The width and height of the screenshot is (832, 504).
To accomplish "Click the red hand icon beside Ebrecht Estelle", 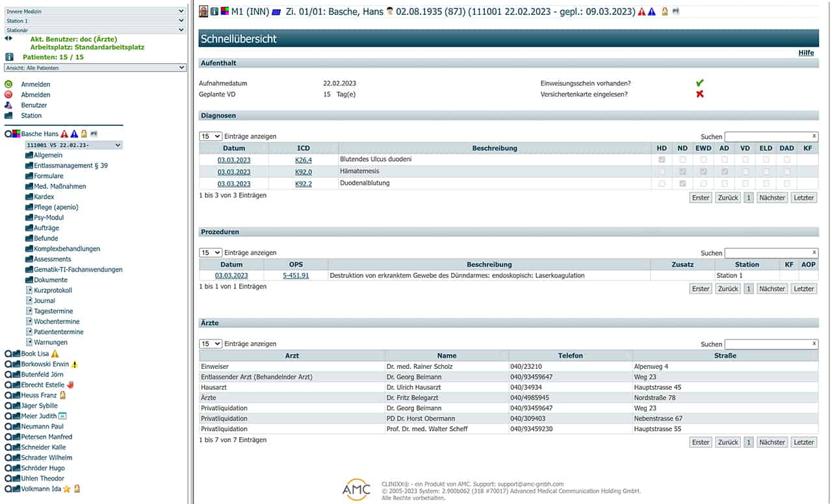I will 70,385.
